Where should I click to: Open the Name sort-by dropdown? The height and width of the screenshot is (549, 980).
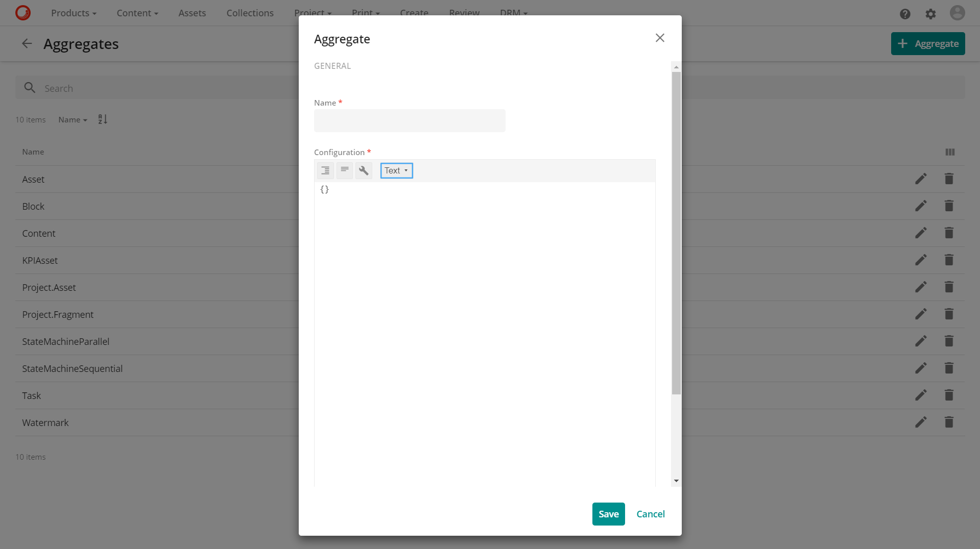[73, 119]
